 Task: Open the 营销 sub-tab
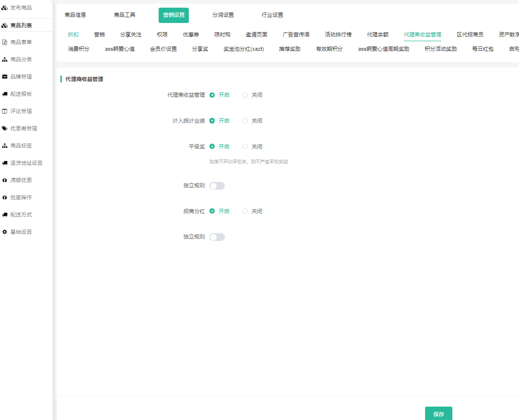point(99,34)
